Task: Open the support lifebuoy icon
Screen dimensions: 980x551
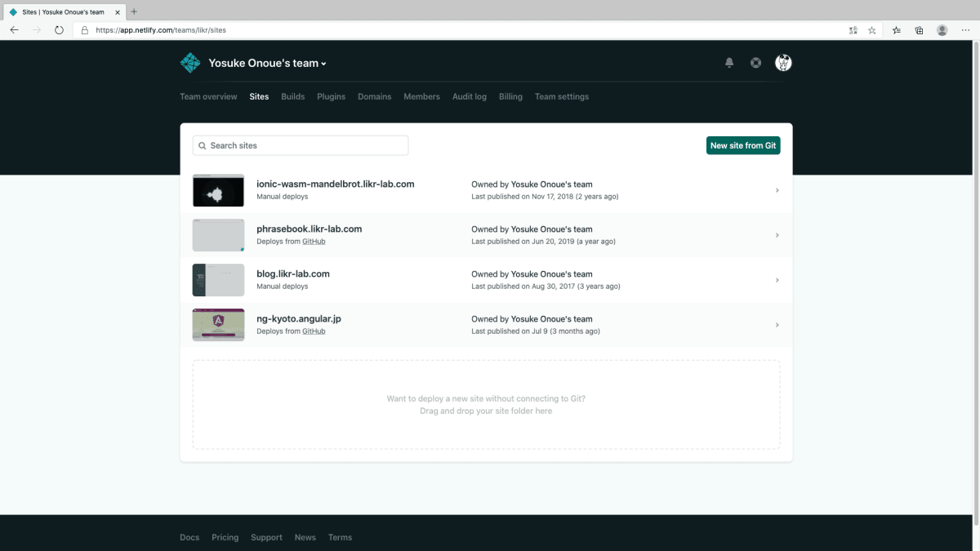Action: pos(756,63)
